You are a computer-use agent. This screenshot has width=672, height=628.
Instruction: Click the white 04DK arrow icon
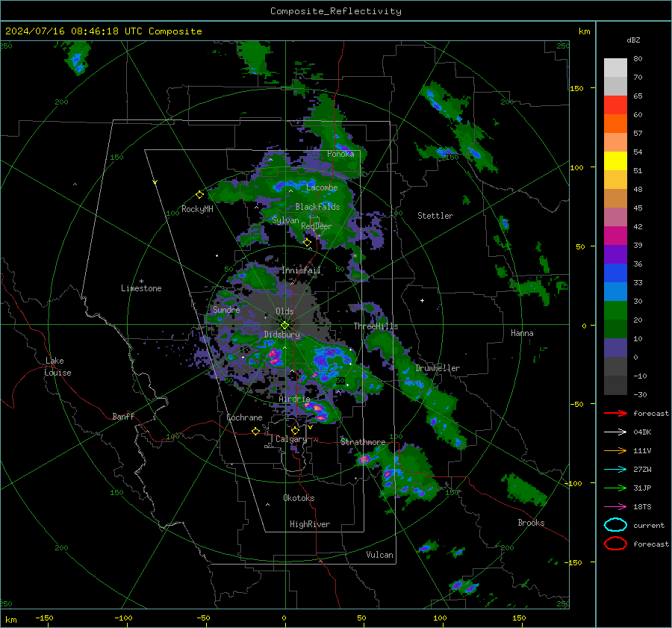click(x=615, y=432)
